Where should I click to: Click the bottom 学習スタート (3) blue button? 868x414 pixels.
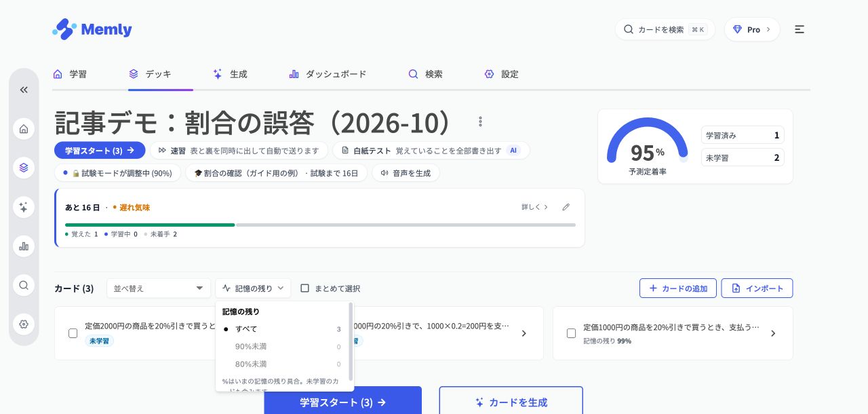coord(342,400)
